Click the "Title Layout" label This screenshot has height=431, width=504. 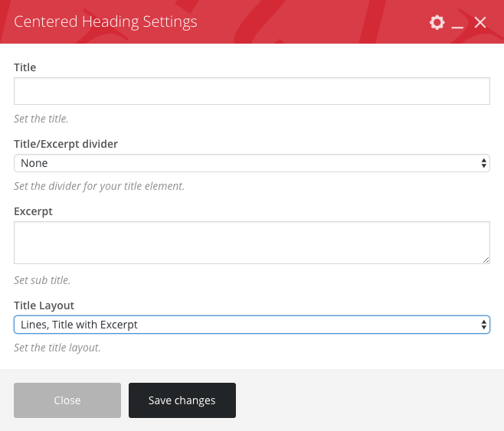[x=44, y=305]
